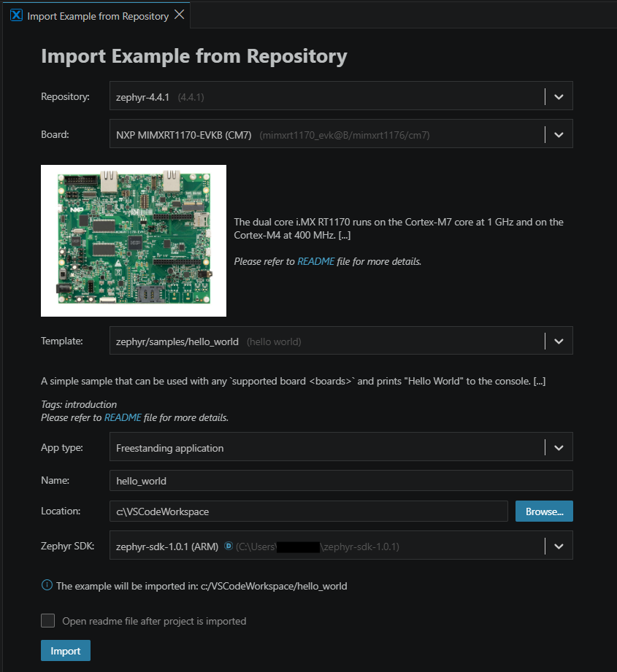Select the Import Example from Repository tab
Viewport: 617px width, 672px height.
pyautogui.click(x=98, y=16)
